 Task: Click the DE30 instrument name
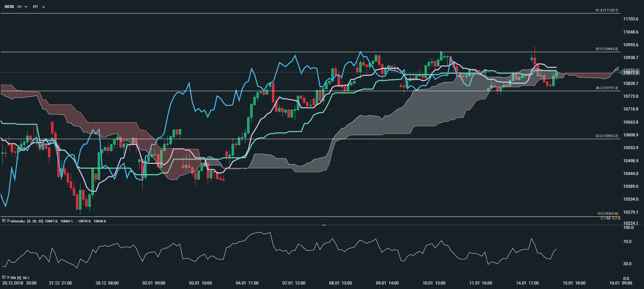pyautogui.click(x=9, y=7)
